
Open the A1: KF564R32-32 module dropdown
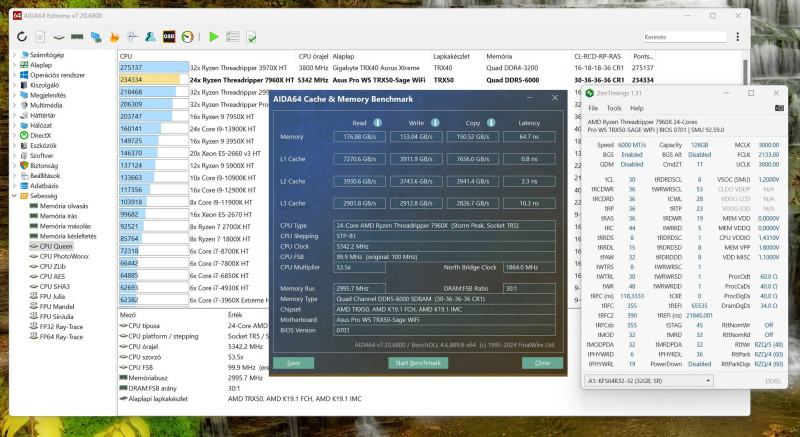click(x=648, y=381)
